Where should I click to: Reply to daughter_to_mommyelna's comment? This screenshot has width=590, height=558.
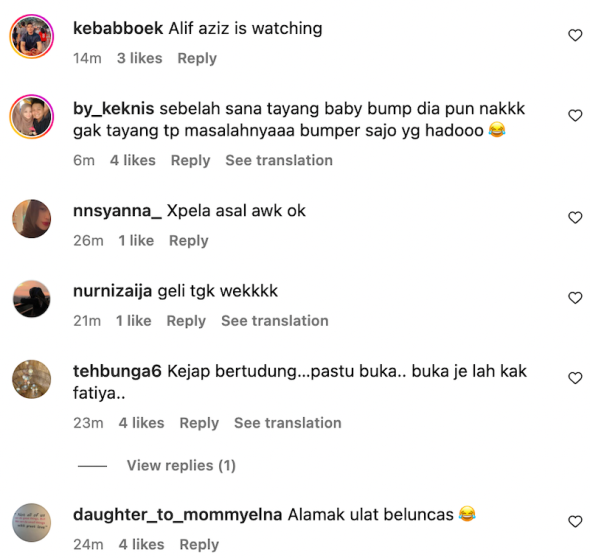199,545
